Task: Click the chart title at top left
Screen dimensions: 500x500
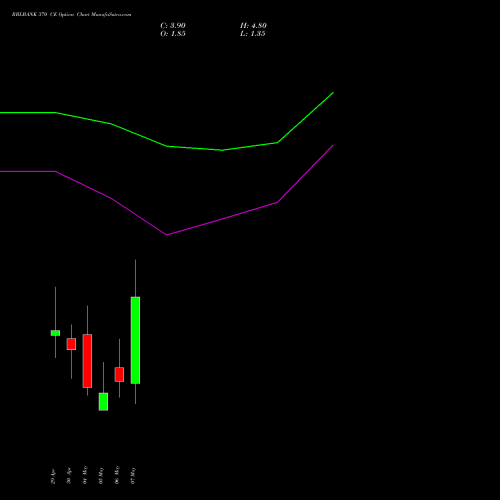Action: (71, 15)
